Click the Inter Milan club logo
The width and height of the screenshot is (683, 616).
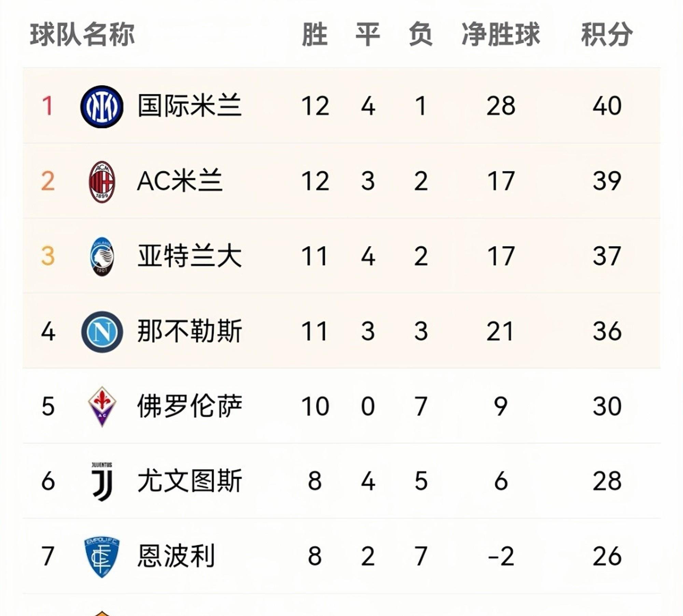(102, 107)
